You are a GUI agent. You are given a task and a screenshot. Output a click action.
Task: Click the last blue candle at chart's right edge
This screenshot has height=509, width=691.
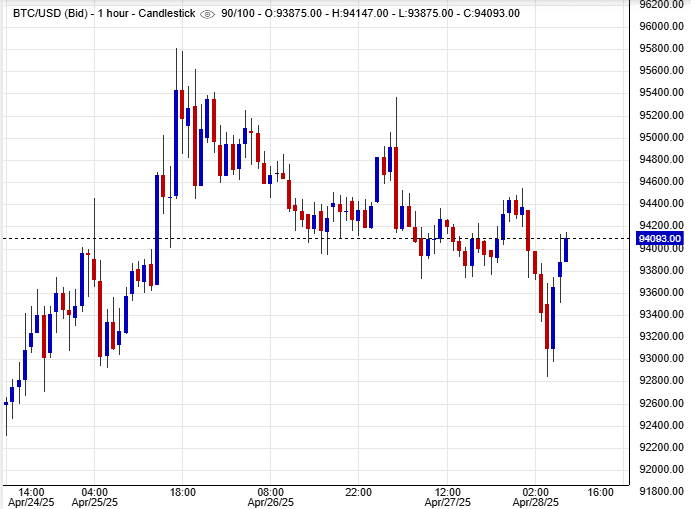(565, 249)
